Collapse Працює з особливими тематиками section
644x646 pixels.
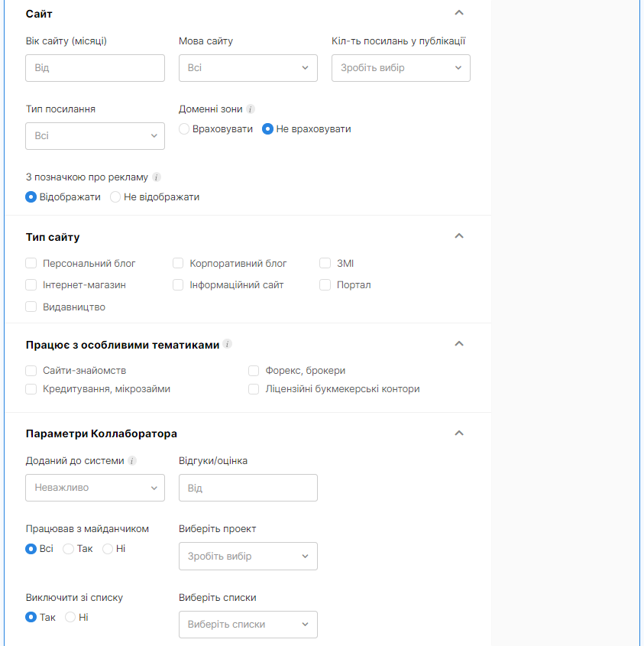pos(458,344)
